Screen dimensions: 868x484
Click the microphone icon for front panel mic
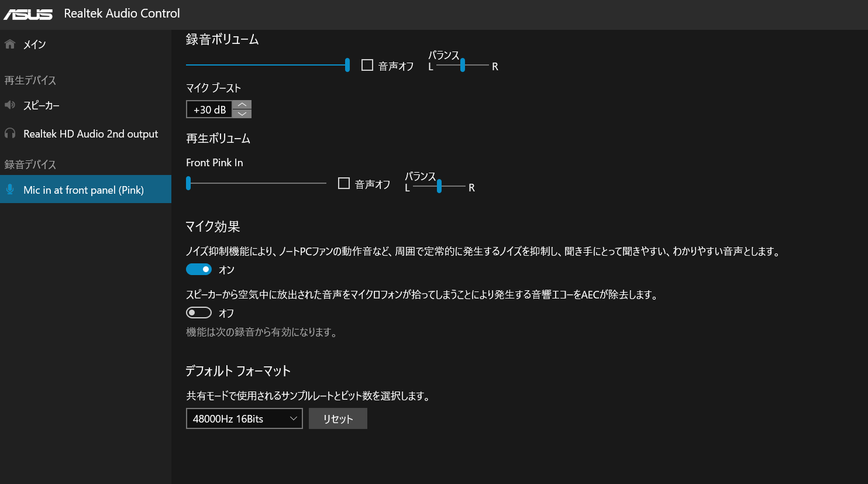pos(10,190)
